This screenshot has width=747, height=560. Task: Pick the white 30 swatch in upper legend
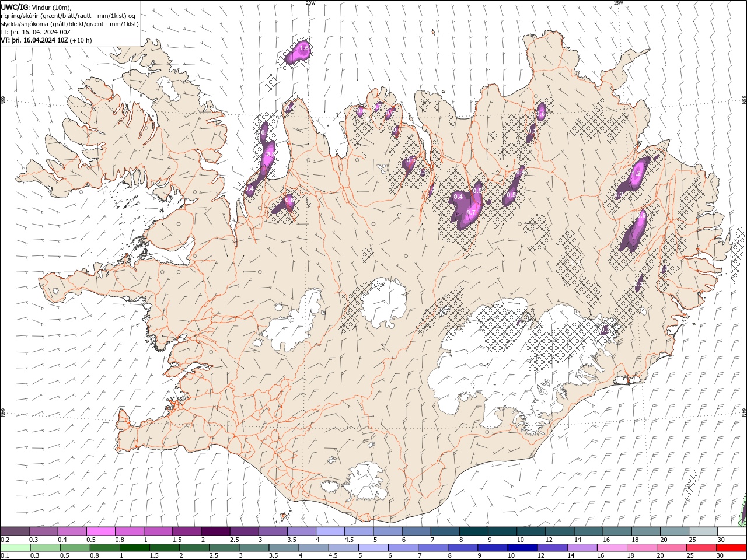point(732,531)
